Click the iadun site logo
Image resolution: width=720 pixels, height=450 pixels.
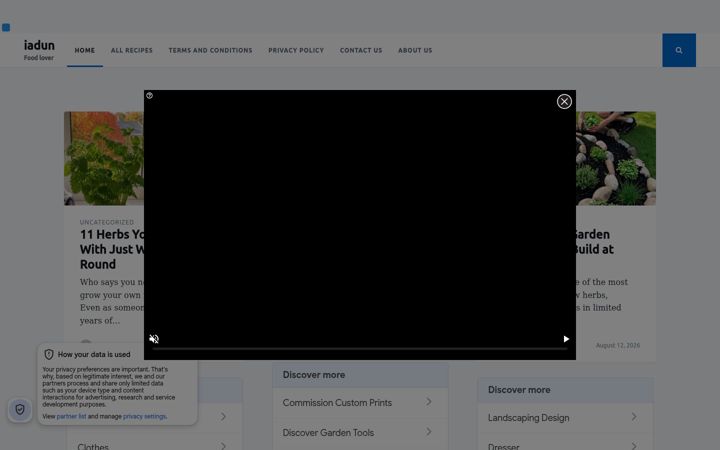39,45
